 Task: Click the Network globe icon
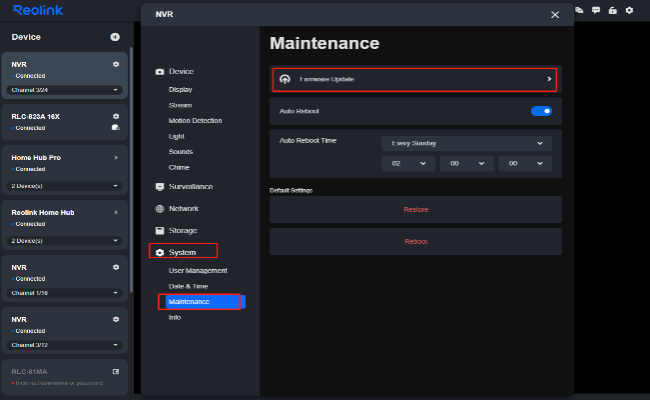160,209
